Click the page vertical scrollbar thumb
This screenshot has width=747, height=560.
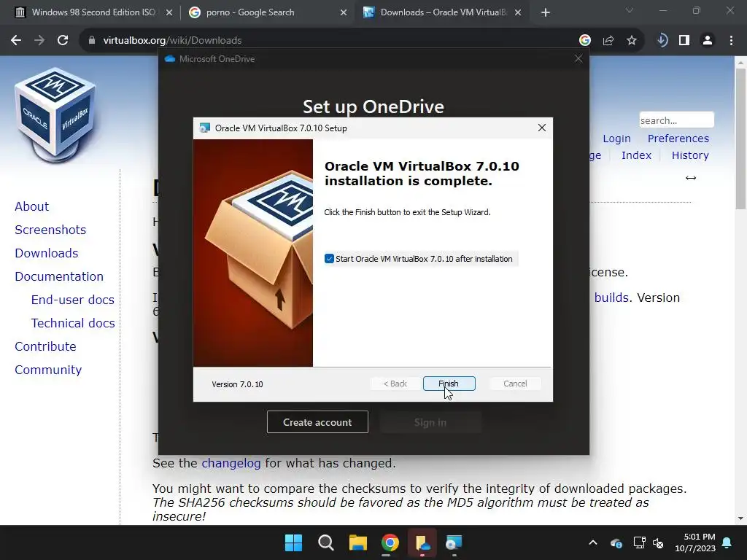tap(740, 139)
